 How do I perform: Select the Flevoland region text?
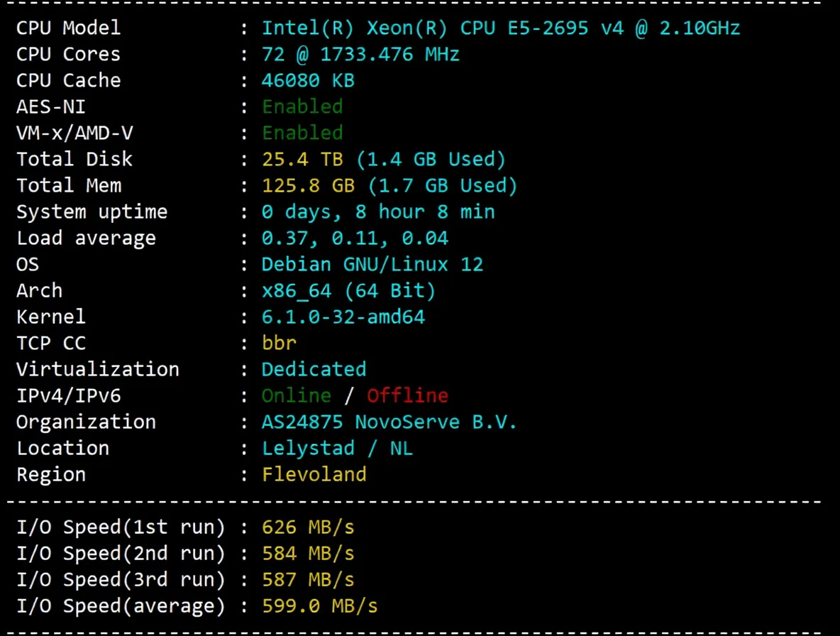[x=314, y=474]
